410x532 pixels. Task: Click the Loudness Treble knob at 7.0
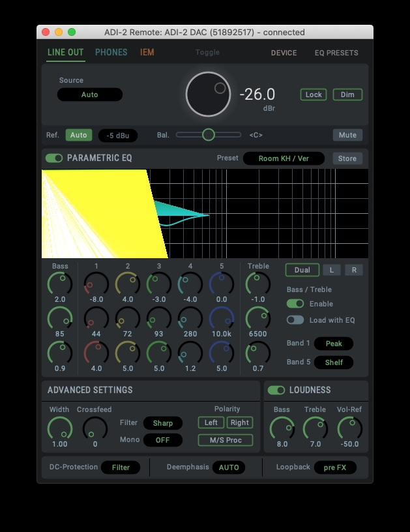(315, 428)
